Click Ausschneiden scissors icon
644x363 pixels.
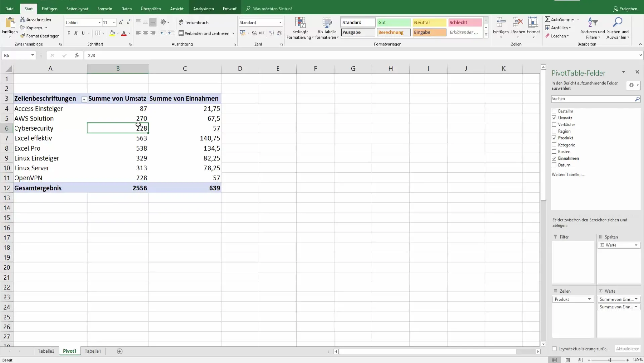[x=22, y=19]
